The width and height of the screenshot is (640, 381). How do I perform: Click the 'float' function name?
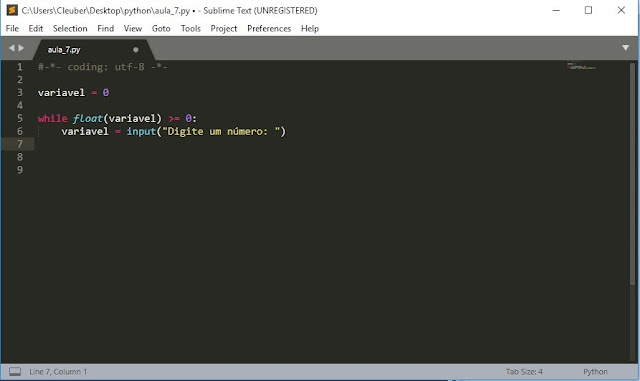point(88,118)
